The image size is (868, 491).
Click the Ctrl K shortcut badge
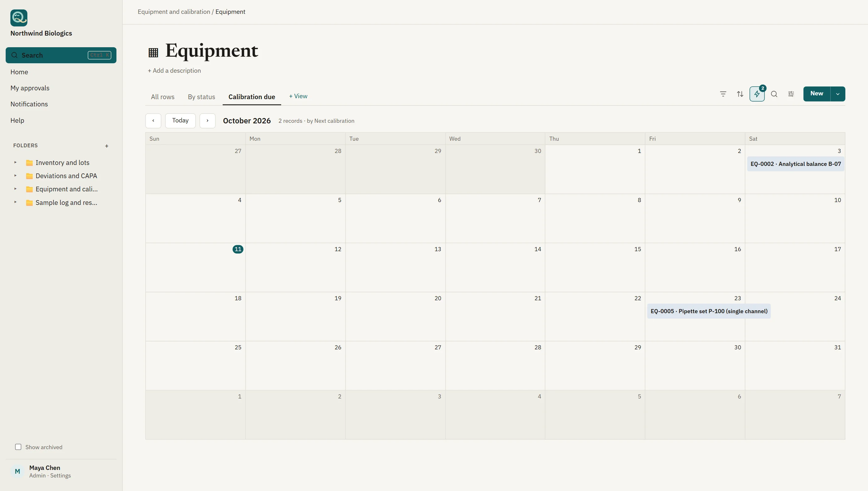pyautogui.click(x=99, y=55)
